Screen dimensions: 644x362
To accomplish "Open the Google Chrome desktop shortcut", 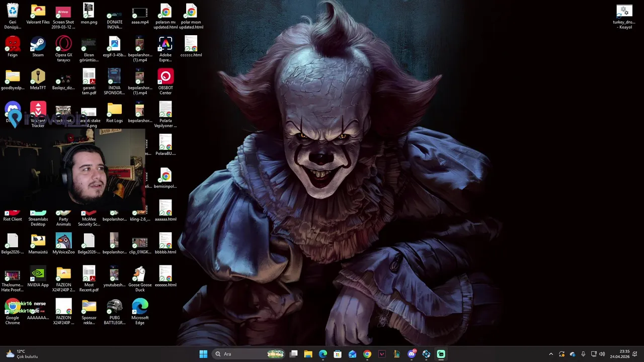I will (13, 312).
